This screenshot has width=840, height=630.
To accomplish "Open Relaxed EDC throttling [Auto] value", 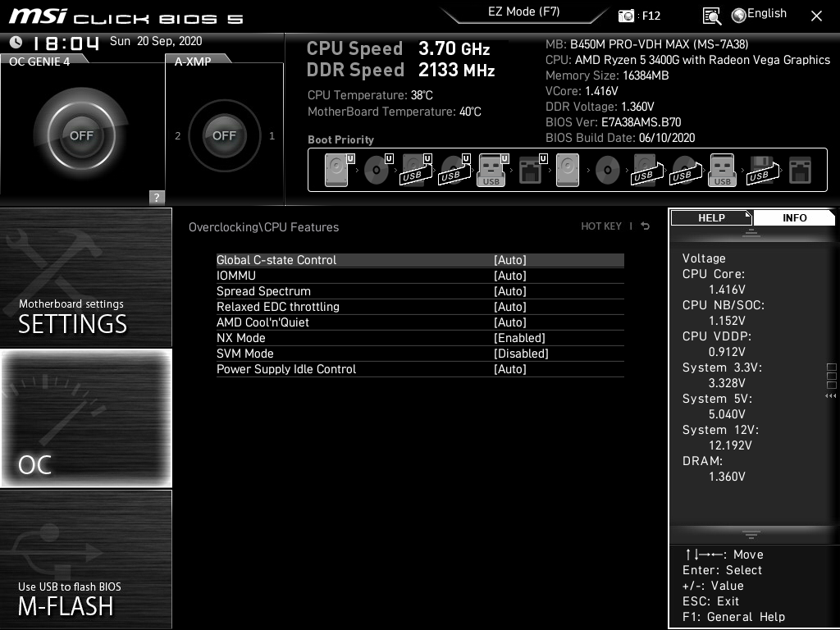I will click(510, 307).
